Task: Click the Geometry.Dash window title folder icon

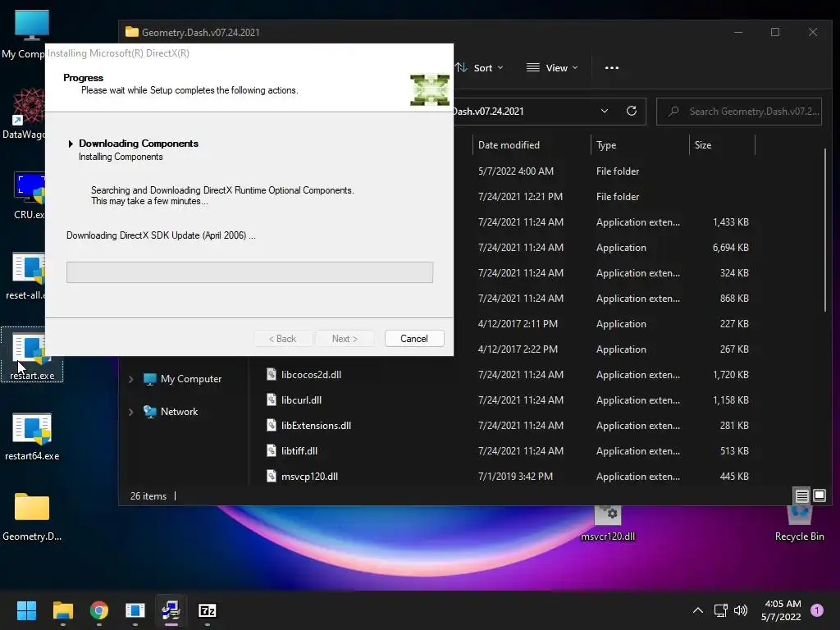Action: pyautogui.click(x=132, y=32)
